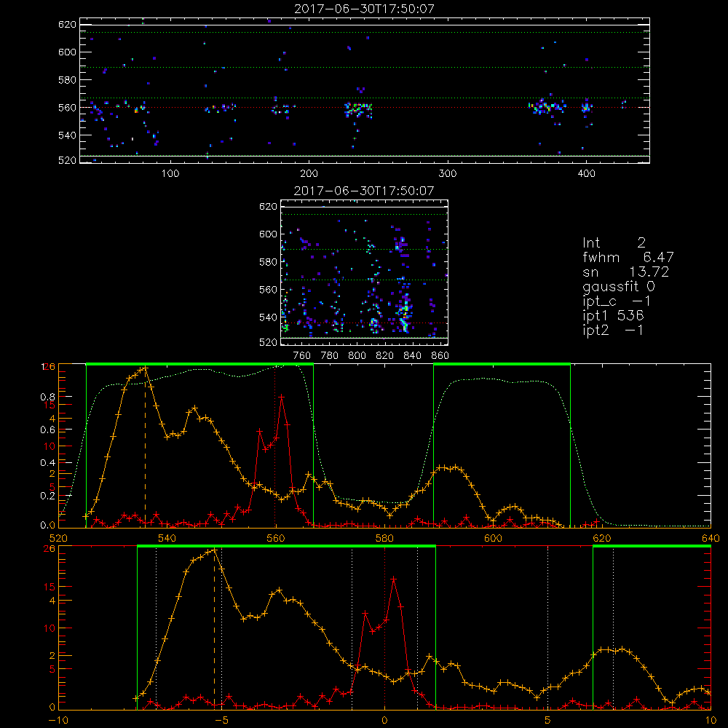Click pixel cluster near x=235 in top image

click(x=358, y=110)
